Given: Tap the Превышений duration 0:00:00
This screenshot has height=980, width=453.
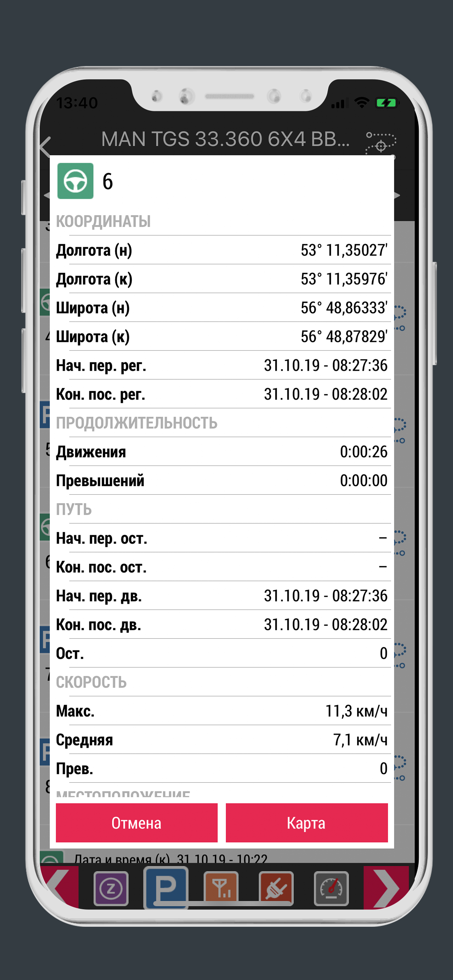Looking at the screenshot, I should (x=364, y=481).
